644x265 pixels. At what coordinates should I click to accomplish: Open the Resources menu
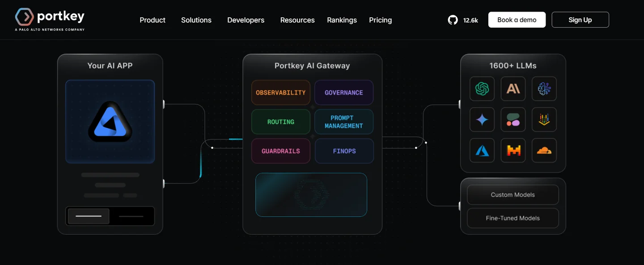(297, 20)
